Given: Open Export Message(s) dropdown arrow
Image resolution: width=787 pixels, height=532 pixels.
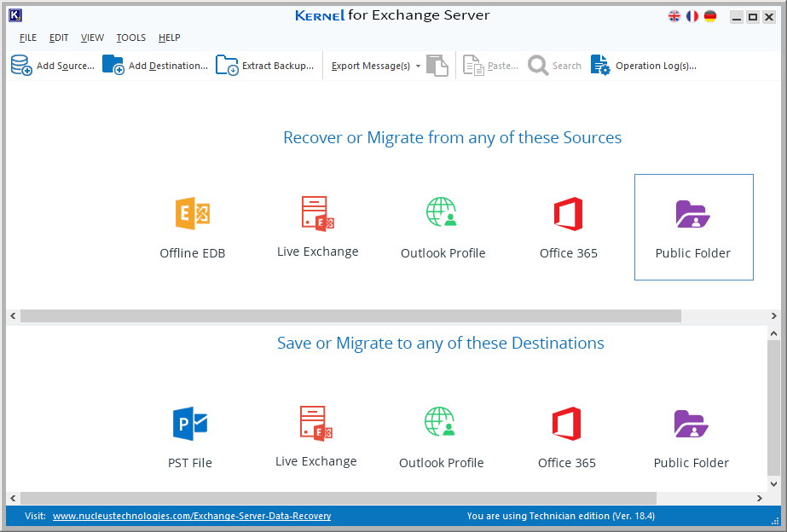Looking at the screenshot, I should (418, 66).
